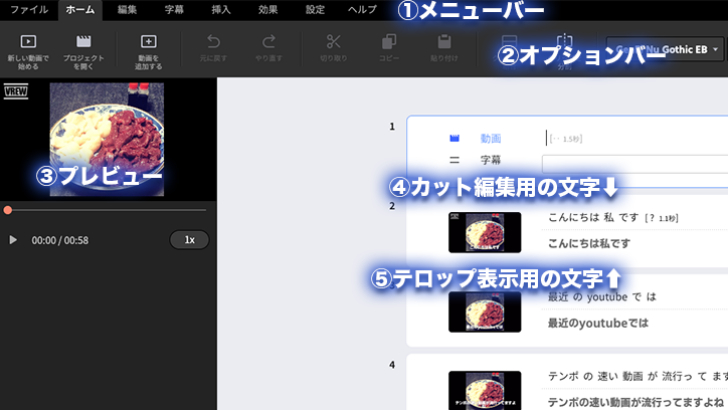Click the やり直す redo icon

pyautogui.click(x=268, y=41)
